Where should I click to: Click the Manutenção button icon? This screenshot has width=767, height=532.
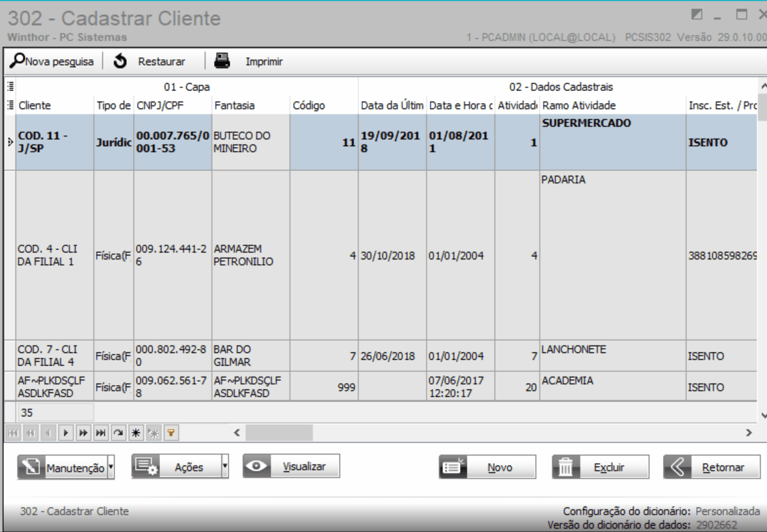[31, 467]
